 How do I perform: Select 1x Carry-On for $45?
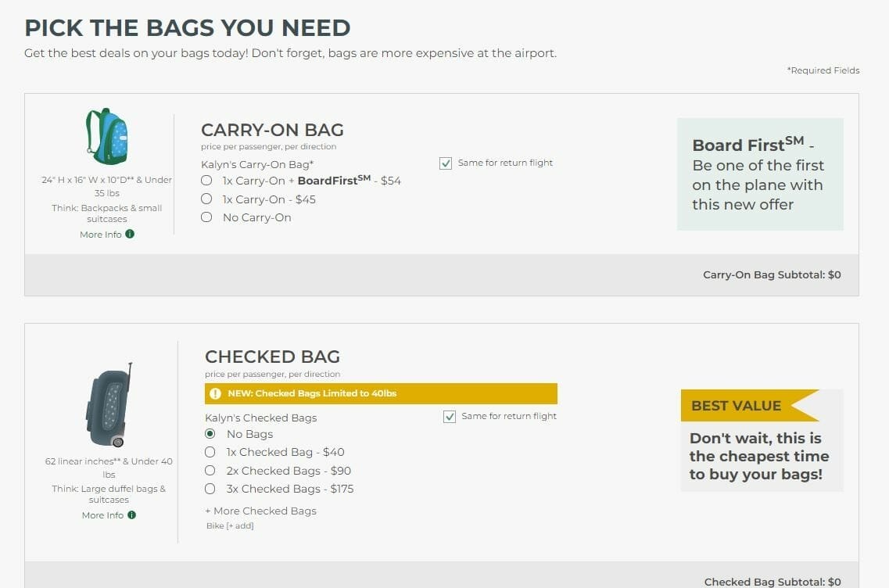pos(206,199)
